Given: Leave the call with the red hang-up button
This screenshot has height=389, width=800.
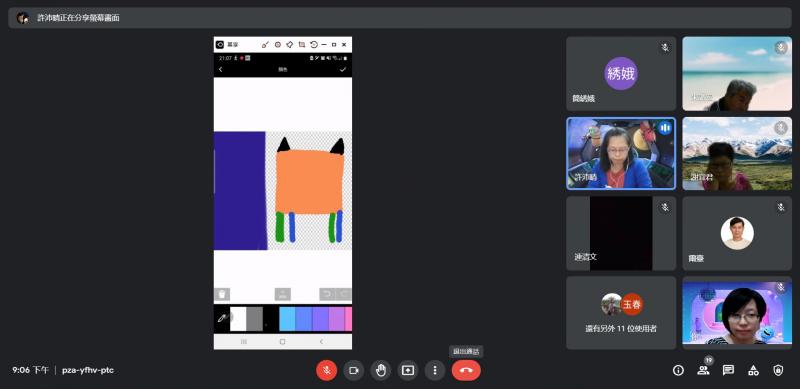Looking at the screenshot, I should tap(466, 371).
